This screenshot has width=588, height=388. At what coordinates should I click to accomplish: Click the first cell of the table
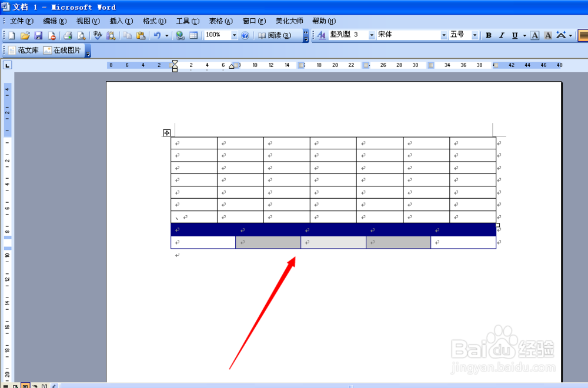pos(194,143)
